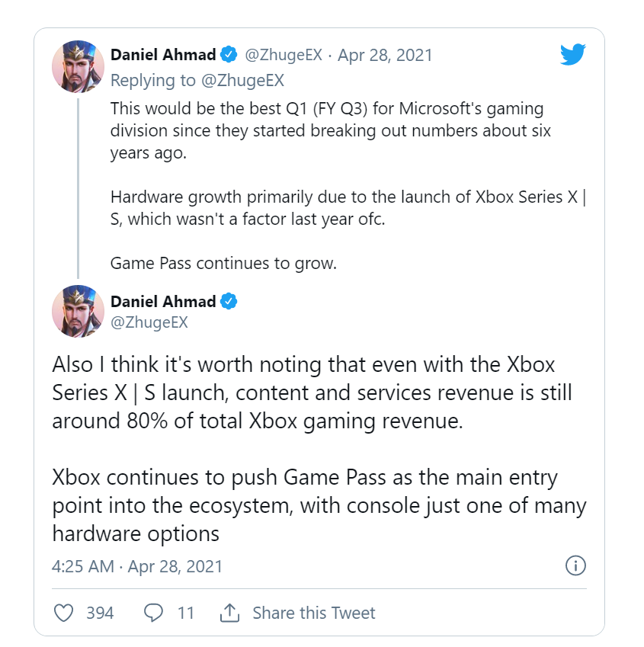Click the 394 likes count
The height and width of the screenshot is (647, 644).
click(x=100, y=613)
